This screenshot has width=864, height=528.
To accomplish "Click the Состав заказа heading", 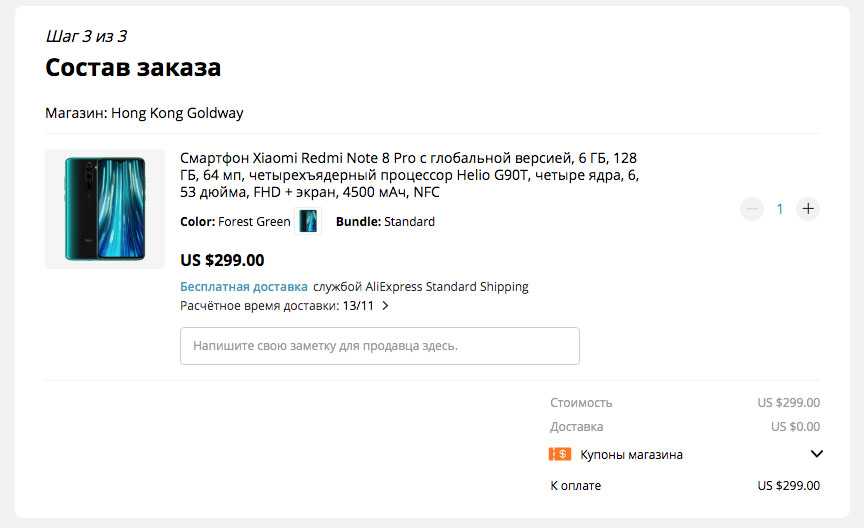I will (x=133, y=68).
